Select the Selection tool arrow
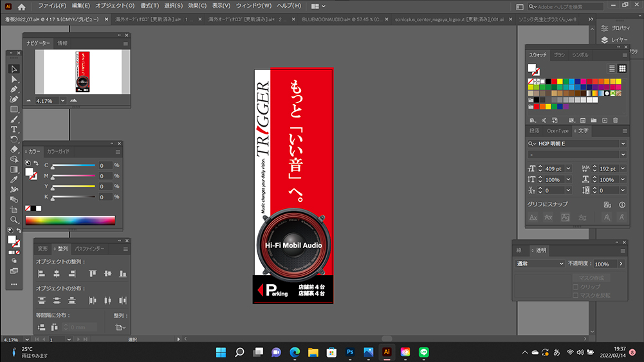 [14, 69]
